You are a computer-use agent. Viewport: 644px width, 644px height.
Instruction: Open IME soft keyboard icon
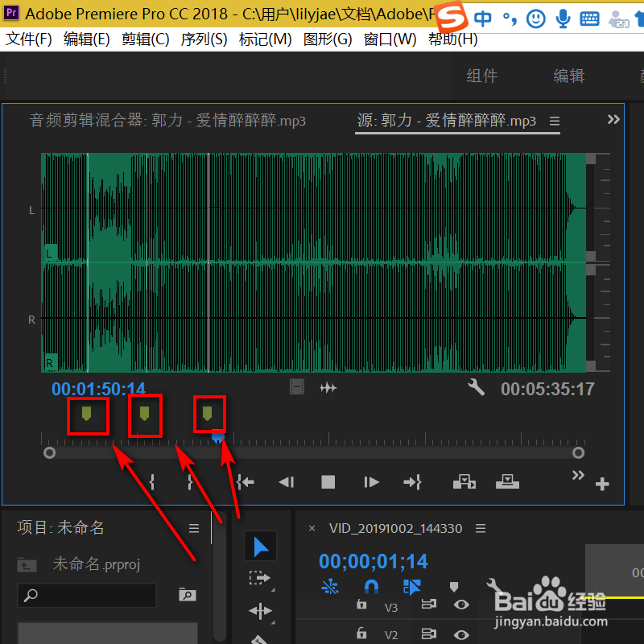click(x=589, y=19)
